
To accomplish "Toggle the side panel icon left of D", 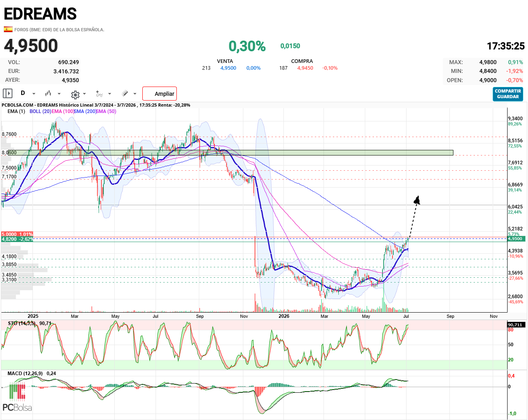I will [8, 93].
